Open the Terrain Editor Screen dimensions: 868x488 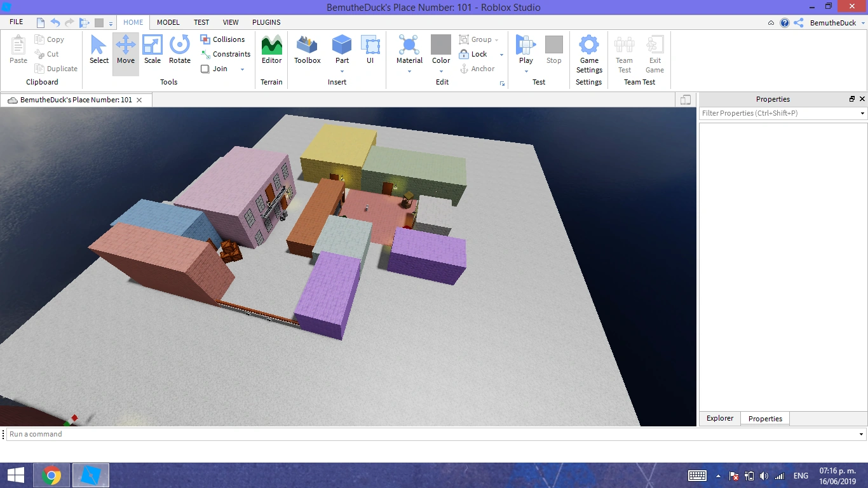[271, 51]
